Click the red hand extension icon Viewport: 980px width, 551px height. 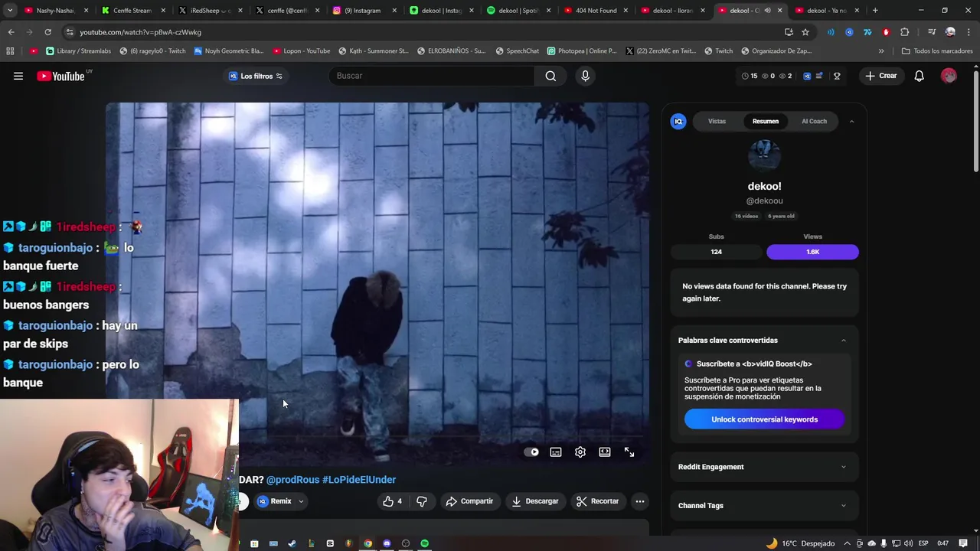coord(886,32)
